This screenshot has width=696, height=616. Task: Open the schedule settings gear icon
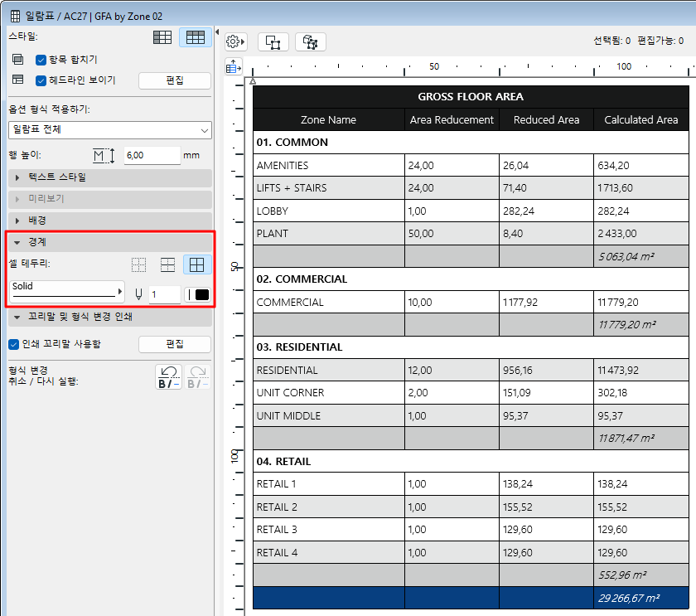click(x=232, y=41)
